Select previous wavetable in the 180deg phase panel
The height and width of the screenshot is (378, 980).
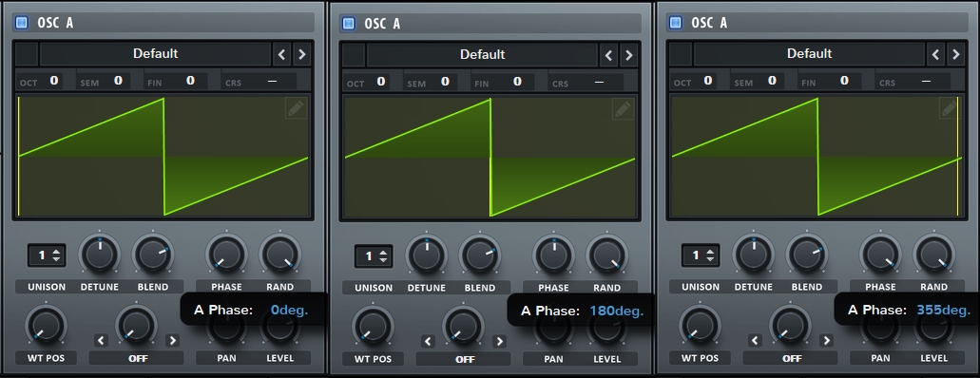608,56
